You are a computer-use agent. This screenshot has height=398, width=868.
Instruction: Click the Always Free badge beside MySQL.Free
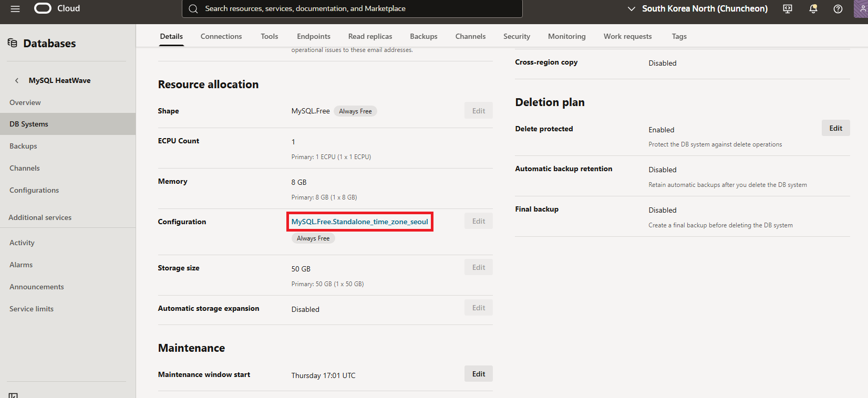(355, 111)
